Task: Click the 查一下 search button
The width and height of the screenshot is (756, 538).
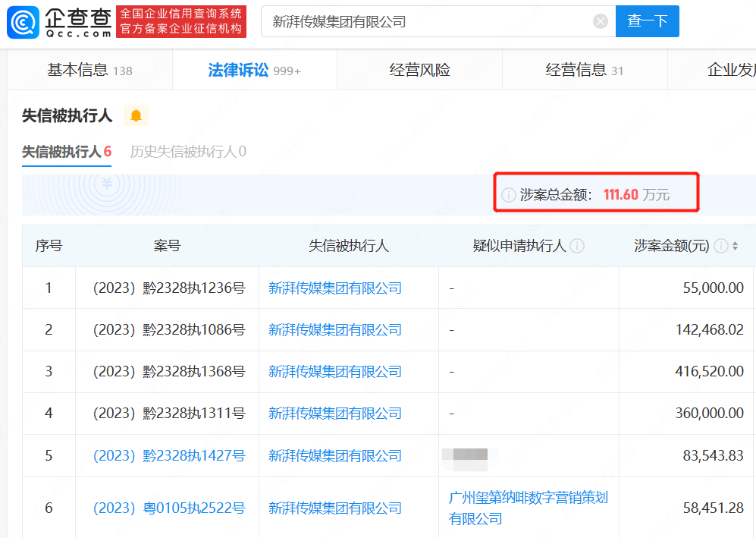Action: pos(647,21)
